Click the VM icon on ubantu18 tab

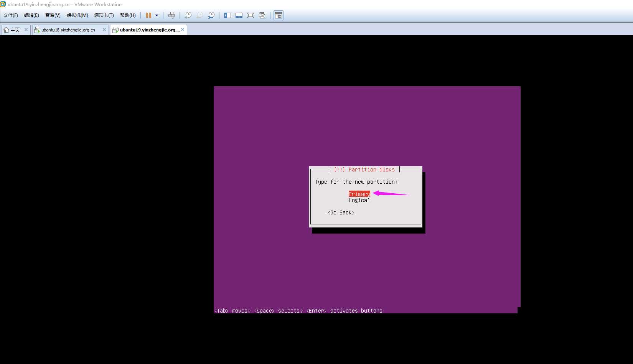(37, 30)
